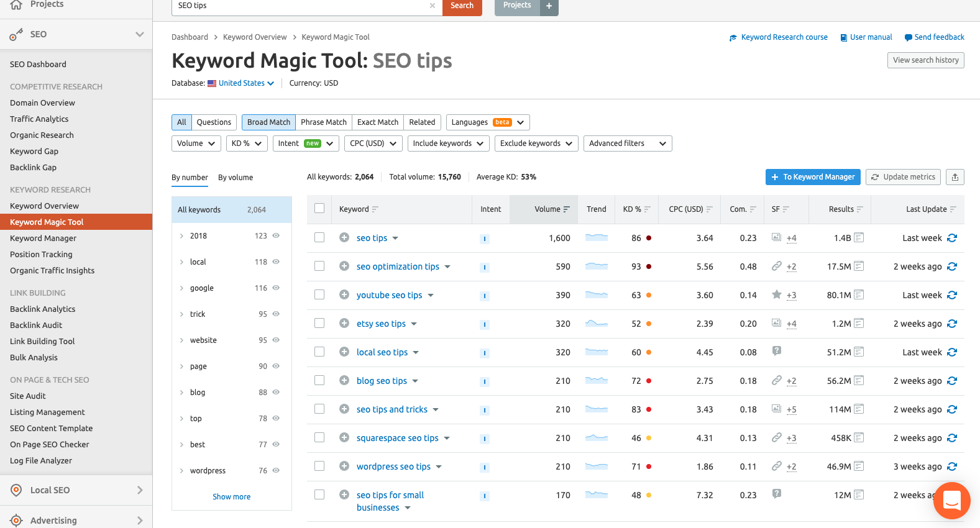This screenshot has height=528, width=980.
Task: Refresh metrics for the seo tips row
Action: point(952,238)
